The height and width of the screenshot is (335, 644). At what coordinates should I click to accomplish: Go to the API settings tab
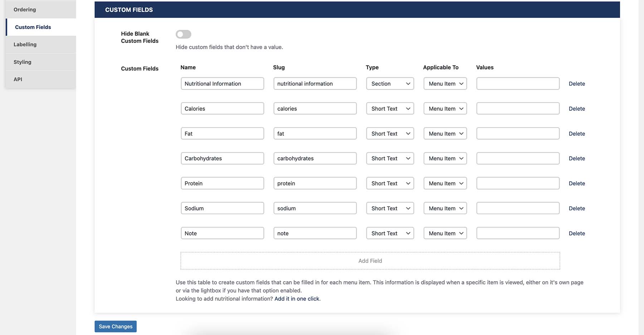point(18,79)
